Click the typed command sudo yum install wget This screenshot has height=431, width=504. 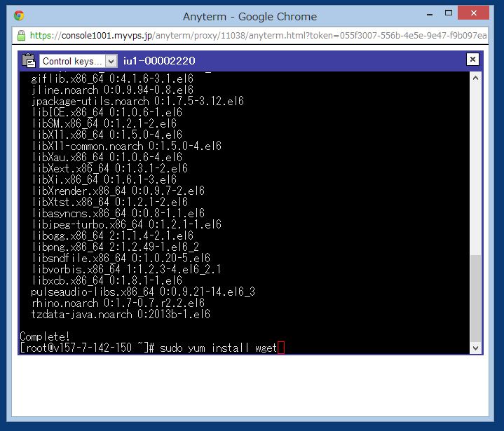(x=218, y=348)
